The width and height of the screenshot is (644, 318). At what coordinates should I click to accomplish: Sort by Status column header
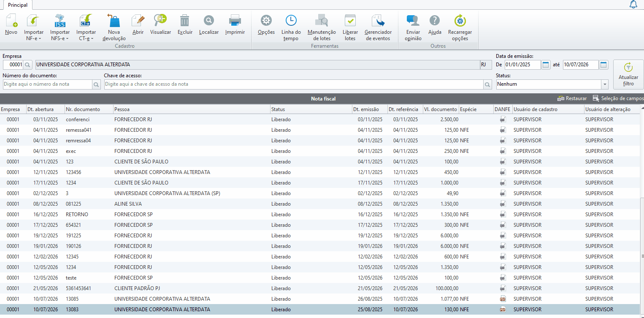pos(311,109)
